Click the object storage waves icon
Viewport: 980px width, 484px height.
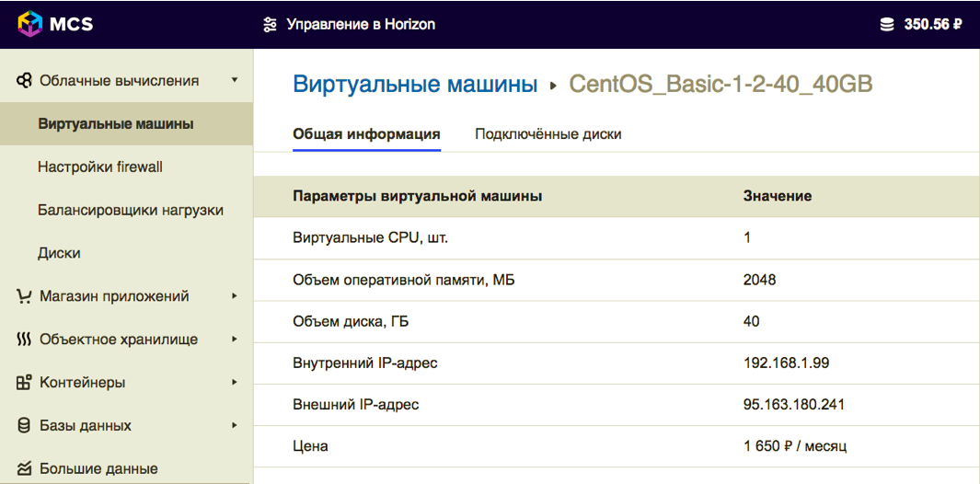pos(24,340)
